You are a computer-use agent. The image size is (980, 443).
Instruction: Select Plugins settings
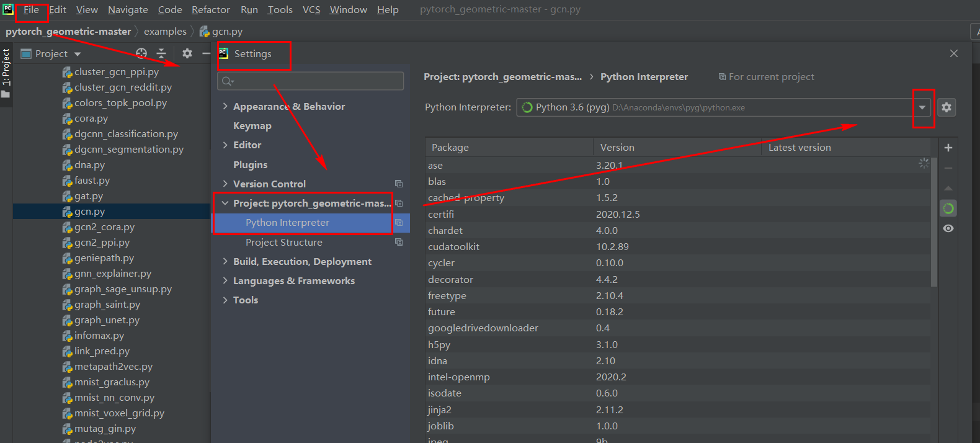[x=251, y=165]
